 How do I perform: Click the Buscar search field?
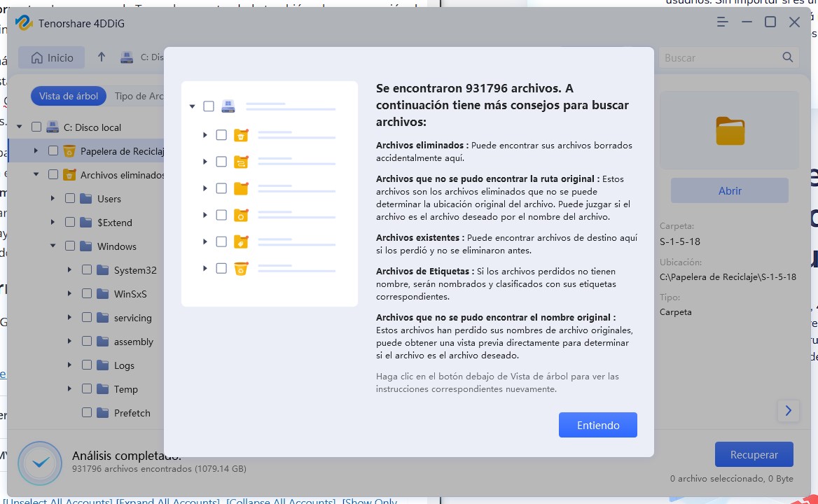718,57
